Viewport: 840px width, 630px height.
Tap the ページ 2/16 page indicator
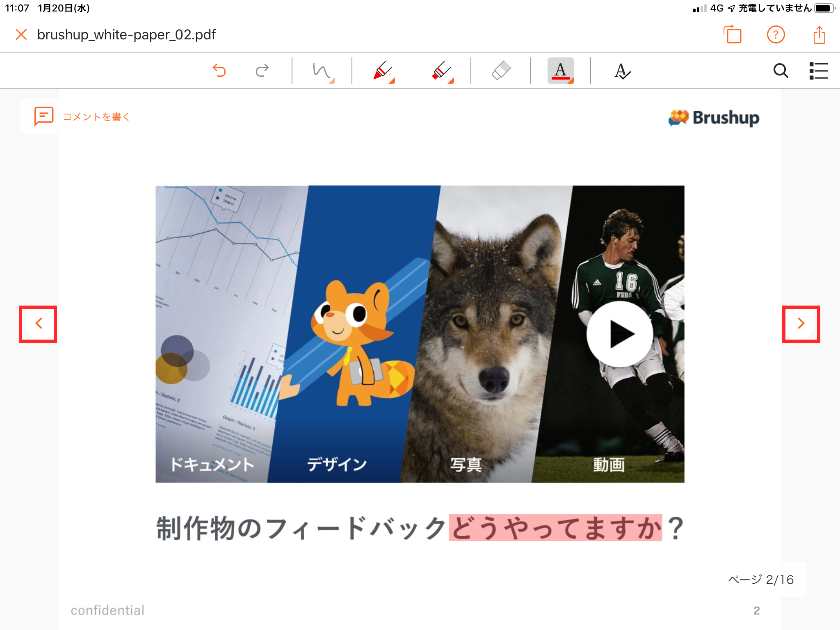click(x=761, y=580)
